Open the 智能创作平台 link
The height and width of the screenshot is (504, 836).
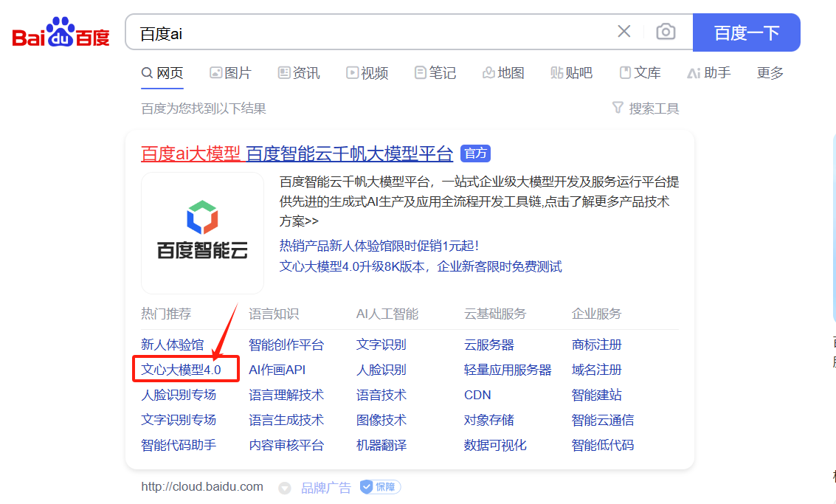click(x=286, y=345)
